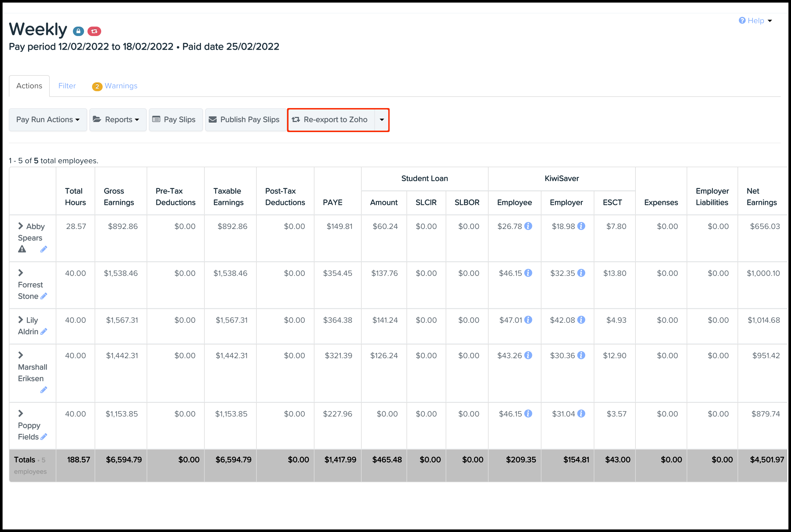This screenshot has width=791, height=532.
Task: Click Poppy Fields' edit pencil icon
Action: click(x=43, y=437)
